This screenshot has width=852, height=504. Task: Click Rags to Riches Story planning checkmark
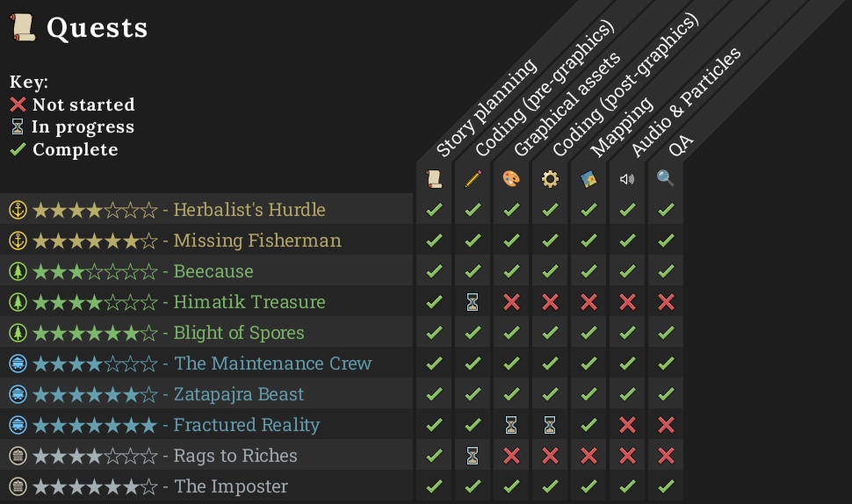pyautogui.click(x=434, y=456)
